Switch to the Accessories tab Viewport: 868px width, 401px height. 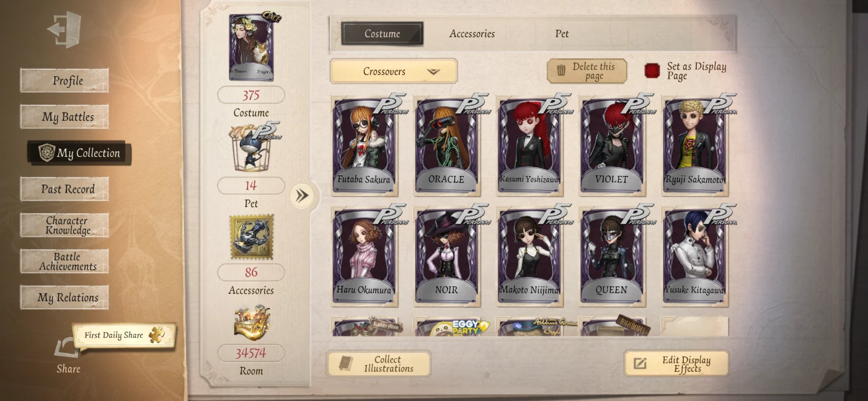click(472, 33)
